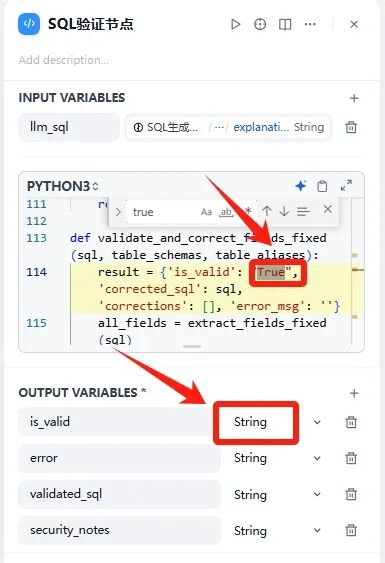Delete the validated_sql output variable
The image size is (385, 563).
pos(351,494)
